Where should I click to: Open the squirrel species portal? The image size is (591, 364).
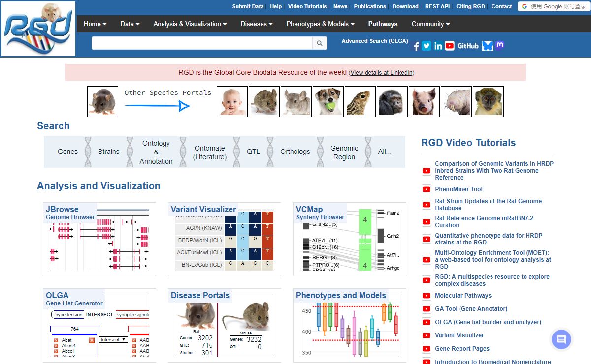click(x=360, y=101)
